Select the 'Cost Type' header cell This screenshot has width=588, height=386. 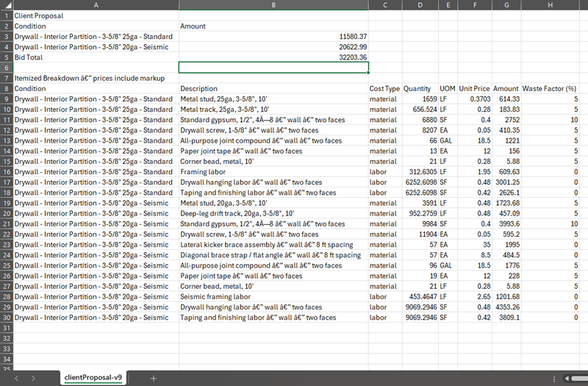click(x=385, y=88)
